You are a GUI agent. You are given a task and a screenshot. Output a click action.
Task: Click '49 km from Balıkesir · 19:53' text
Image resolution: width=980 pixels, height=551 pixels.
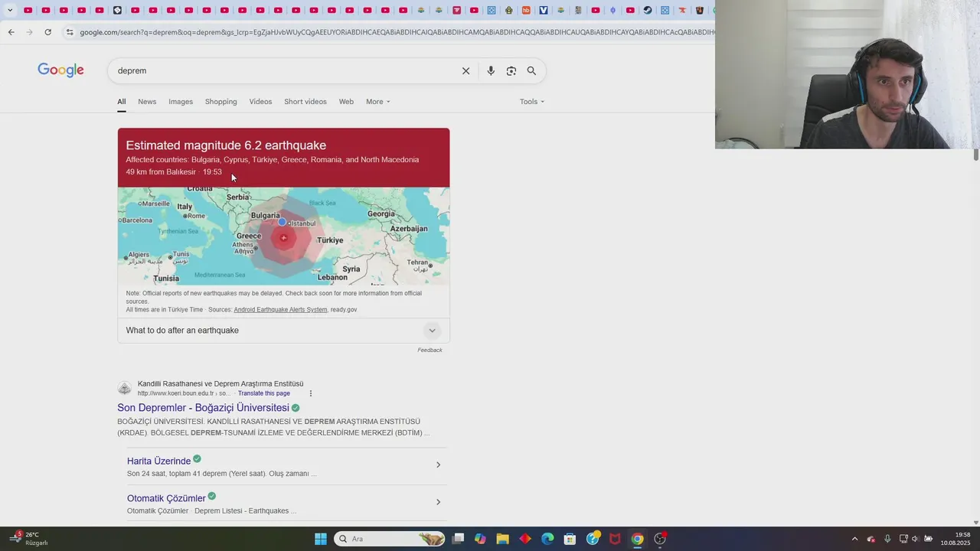click(x=174, y=172)
